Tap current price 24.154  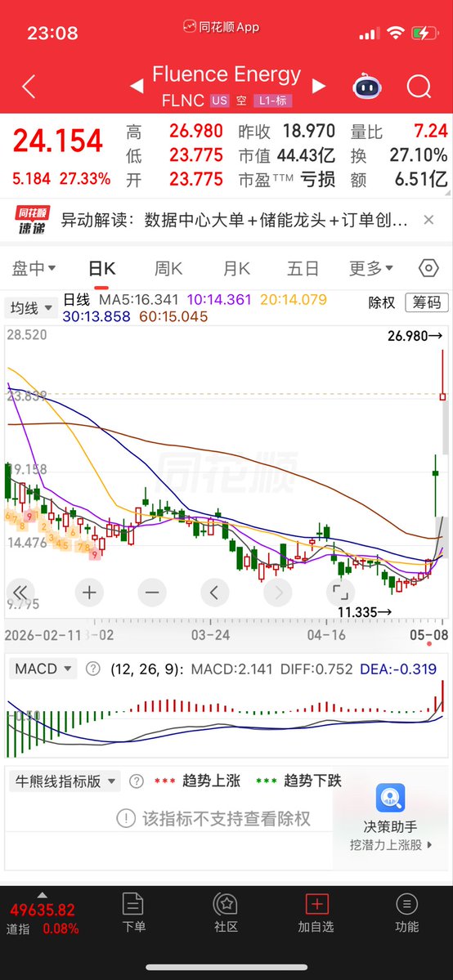tap(58, 141)
